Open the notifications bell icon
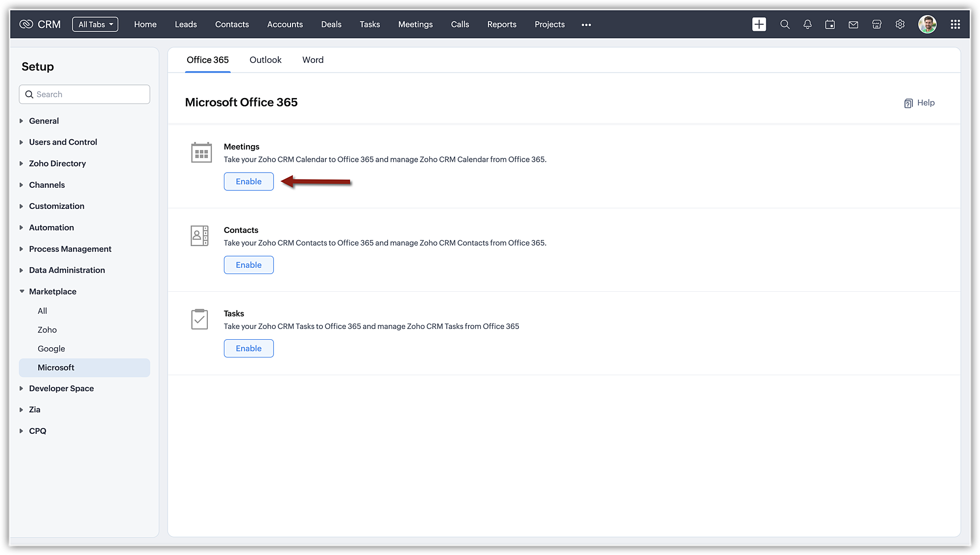980x555 pixels. 808,24
